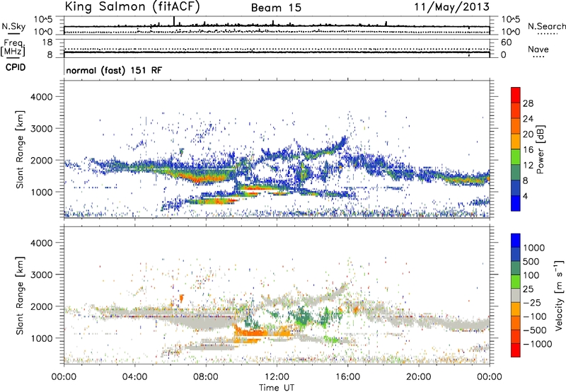The image size is (566, 392).
Task: Click the '-500' label on the velocity colorbar
Action: click(x=534, y=330)
